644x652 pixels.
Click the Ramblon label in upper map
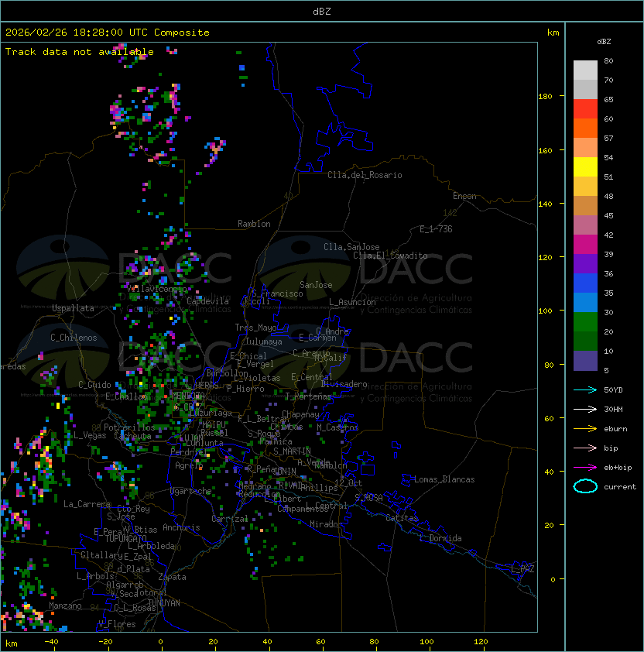point(254,224)
